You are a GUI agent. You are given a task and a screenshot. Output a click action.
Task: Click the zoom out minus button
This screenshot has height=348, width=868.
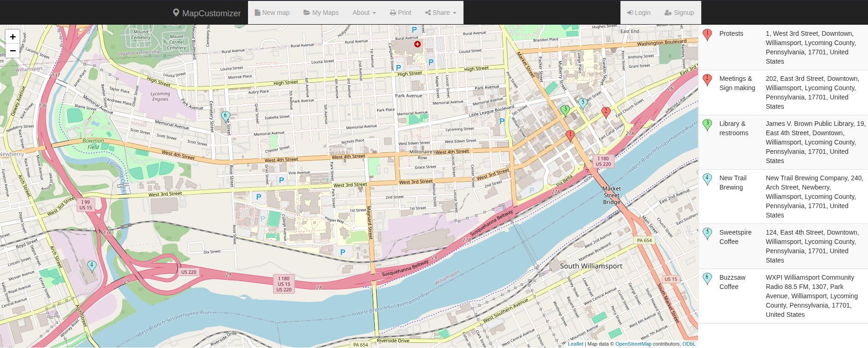pyautogui.click(x=13, y=51)
